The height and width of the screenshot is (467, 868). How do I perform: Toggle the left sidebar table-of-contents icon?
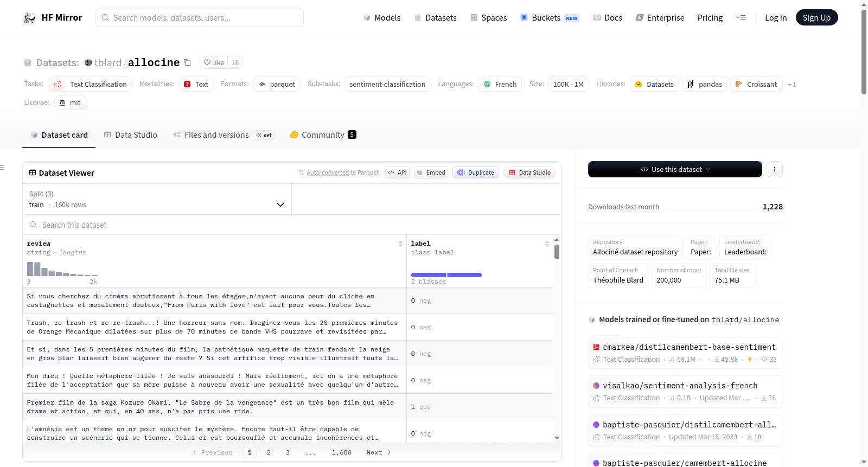coord(2,168)
